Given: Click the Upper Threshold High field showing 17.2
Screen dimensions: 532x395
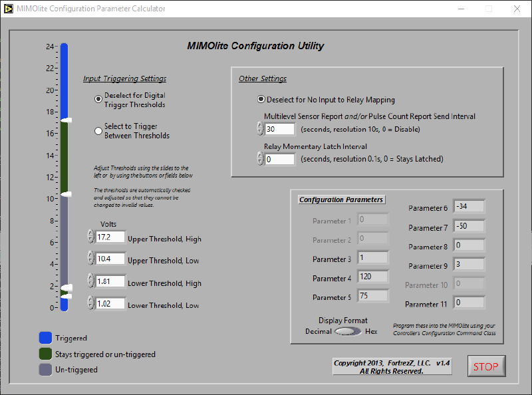Looking at the screenshot, I should 110,237.
